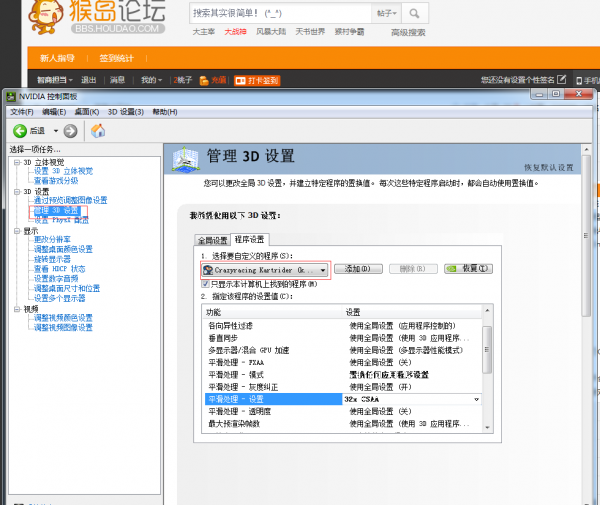Select 设置 PhysX 配置 tree item
This screenshot has width=600, height=505.
[x=61, y=220]
